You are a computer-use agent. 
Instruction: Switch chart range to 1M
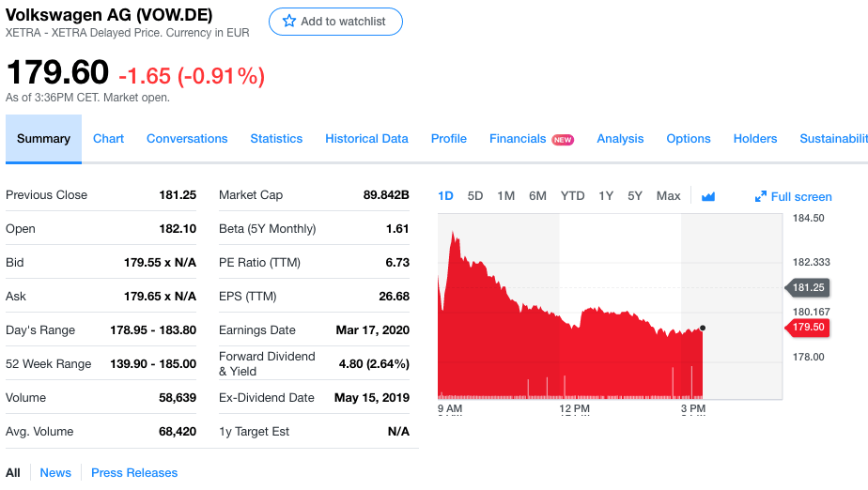click(505, 196)
